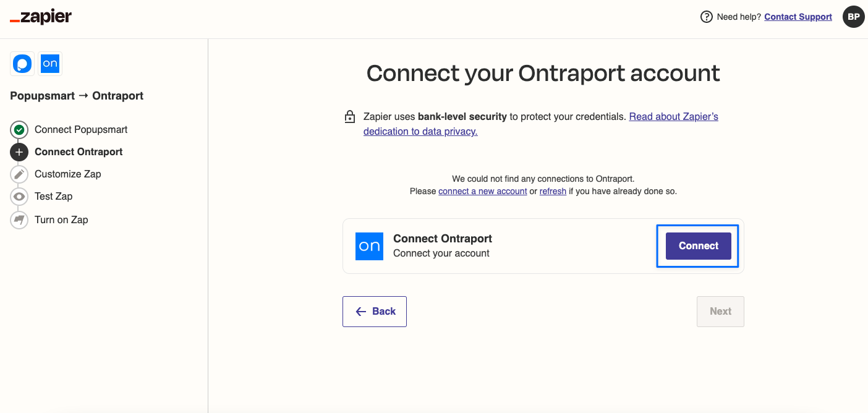The image size is (868, 413).
Task: Select the Customize Zap step
Action: coord(68,174)
